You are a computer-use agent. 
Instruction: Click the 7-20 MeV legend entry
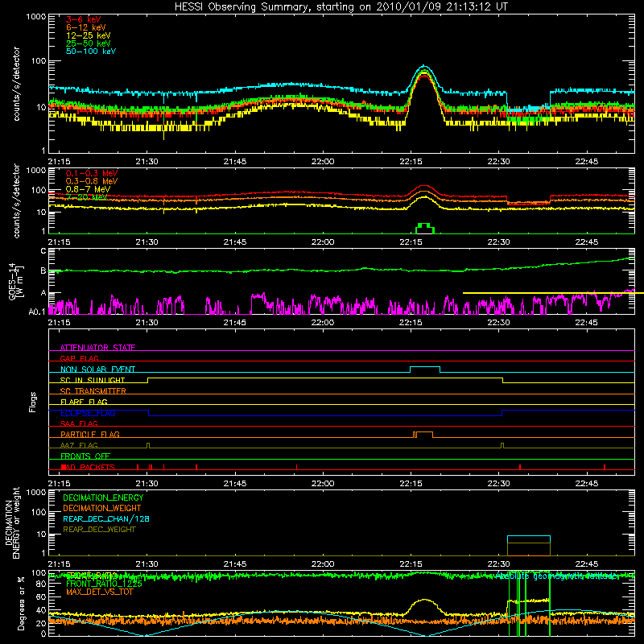tap(86, 197)
